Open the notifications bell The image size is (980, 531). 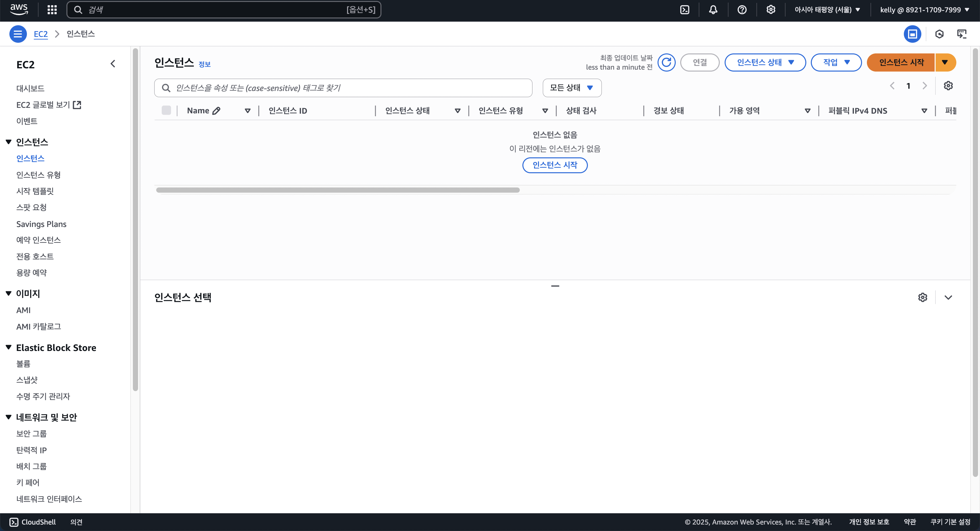713,10
